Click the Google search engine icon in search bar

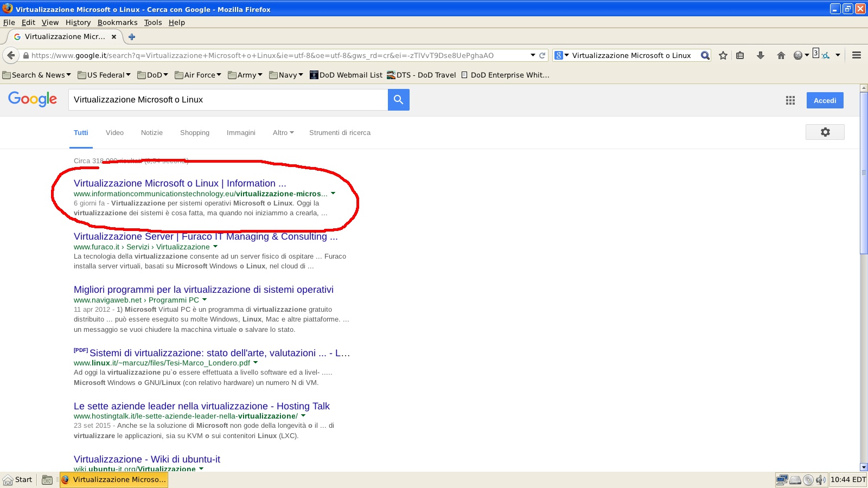pos(559,55)
